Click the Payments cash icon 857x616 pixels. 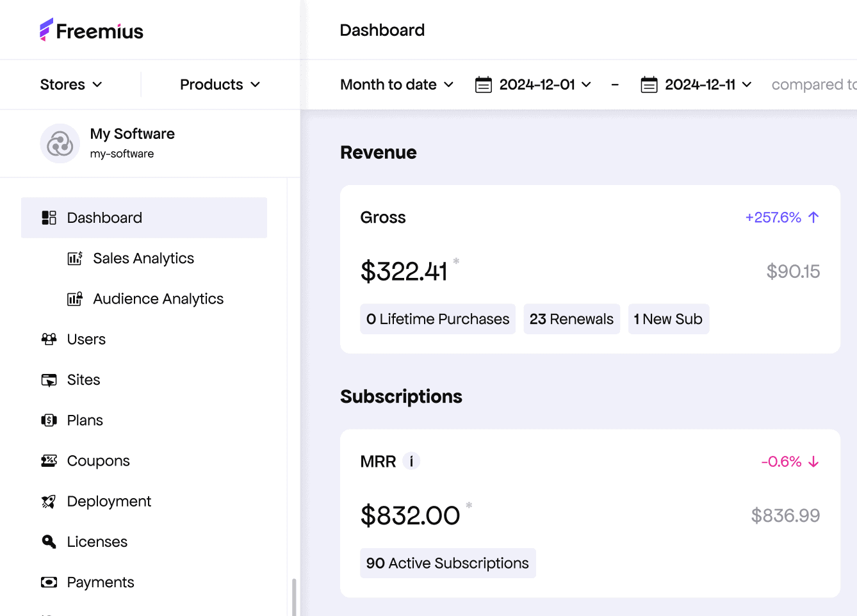point(49,583)
